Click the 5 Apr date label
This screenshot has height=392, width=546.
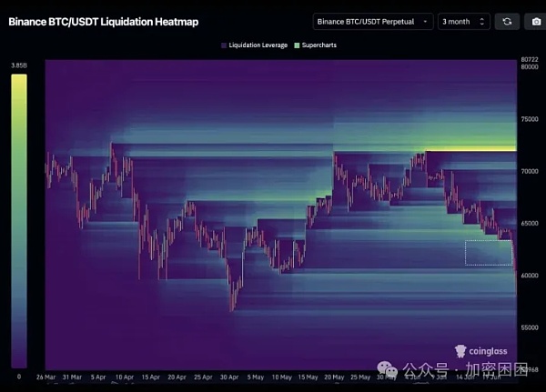(98, 377)
